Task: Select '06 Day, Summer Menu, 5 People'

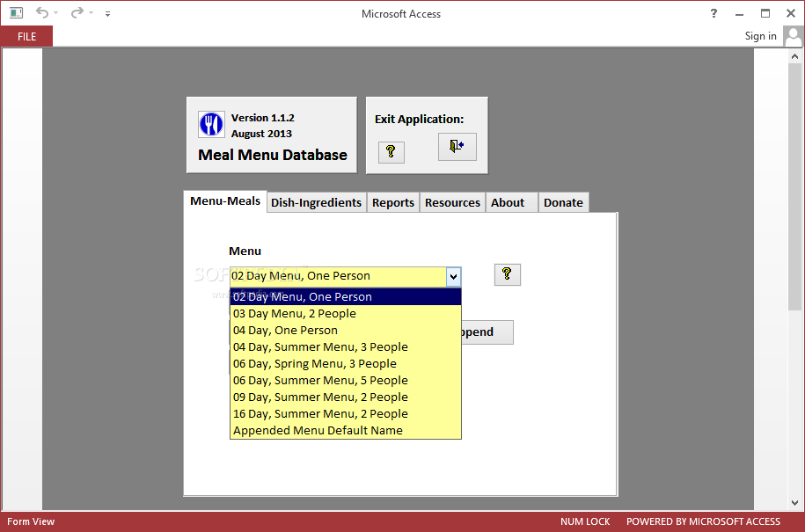Action: (x=346, y=380)
